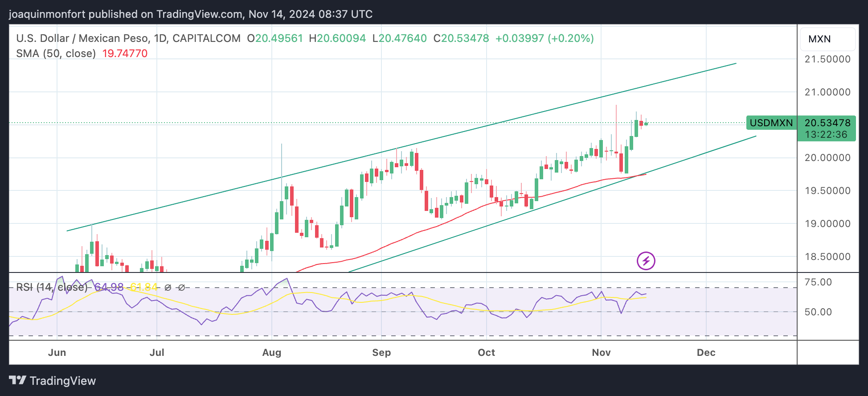
Task: Click the yellow RSI average value 61.84
Action: click(143, 287)
